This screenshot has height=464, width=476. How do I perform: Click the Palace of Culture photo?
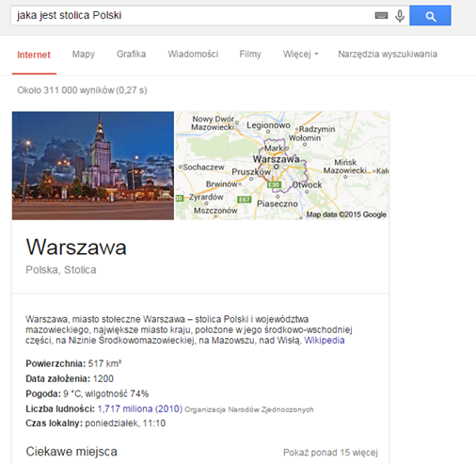(x=93, y=166)
